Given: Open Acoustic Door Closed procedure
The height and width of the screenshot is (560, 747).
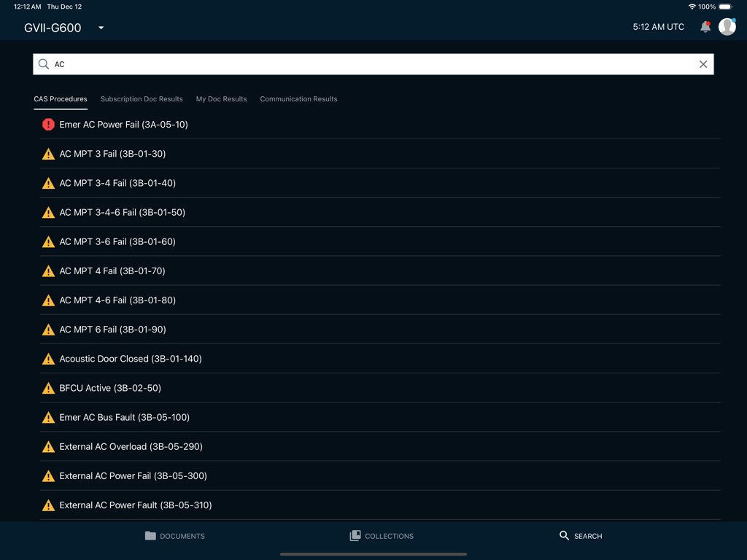Looking at the screenshot, I should coord(131,359).
